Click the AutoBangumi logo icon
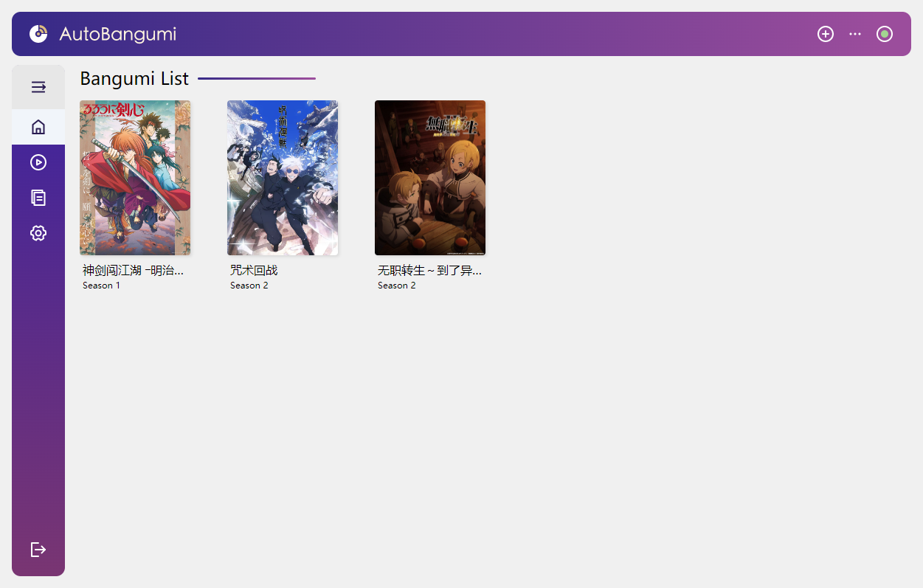The height and width of the screenshot is (588, 923). tap(38, 34)
